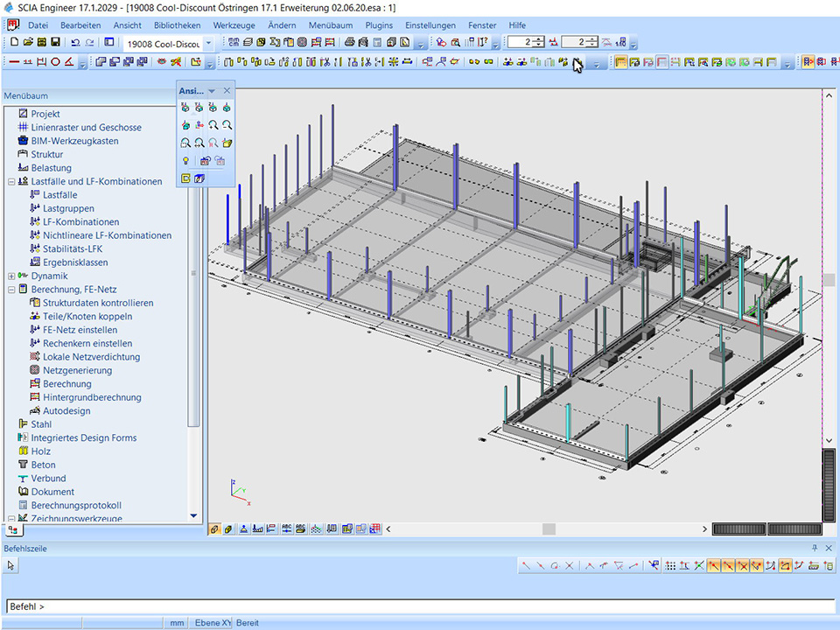The image size is (840, 630).
Task: Expand the Dynamik tree node
Action: pyautogui.click(x=11, y=276)
